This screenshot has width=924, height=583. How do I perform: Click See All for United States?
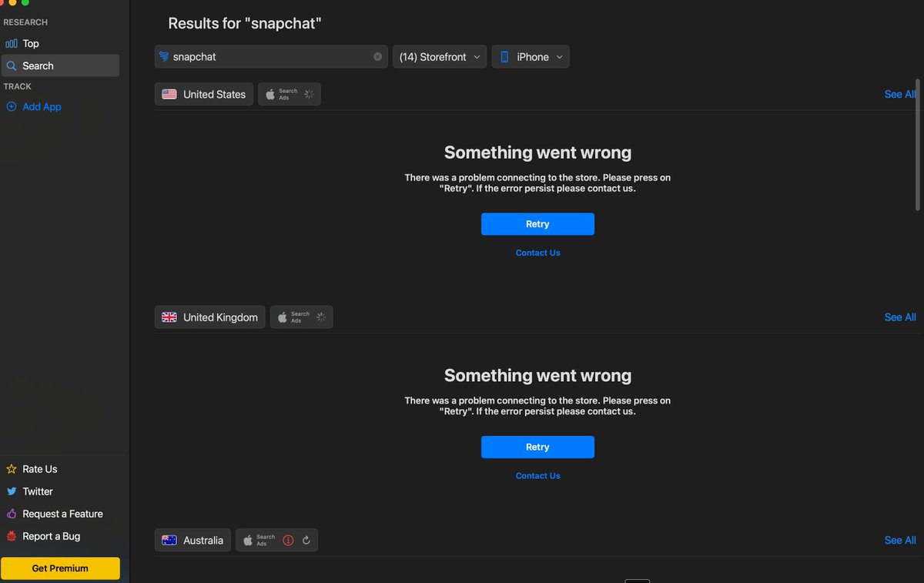coord(900,94)
